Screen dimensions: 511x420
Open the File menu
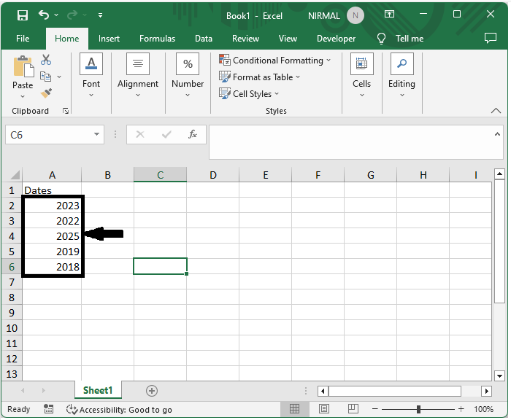(23, 39)
